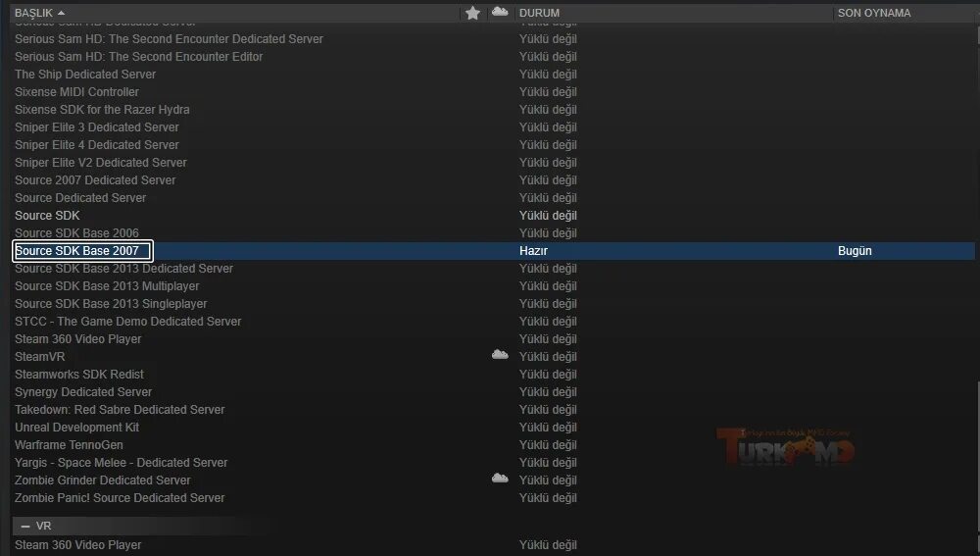Select The Ship Dedicated Server
The width and height of the screenshot is (980, 556).
[x=85, y=74]
